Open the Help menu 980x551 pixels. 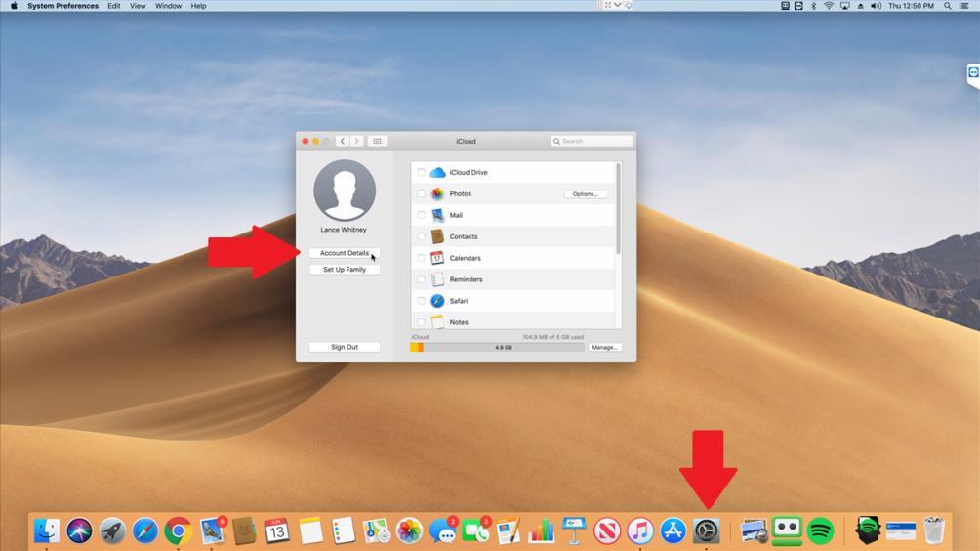point(199,6)
